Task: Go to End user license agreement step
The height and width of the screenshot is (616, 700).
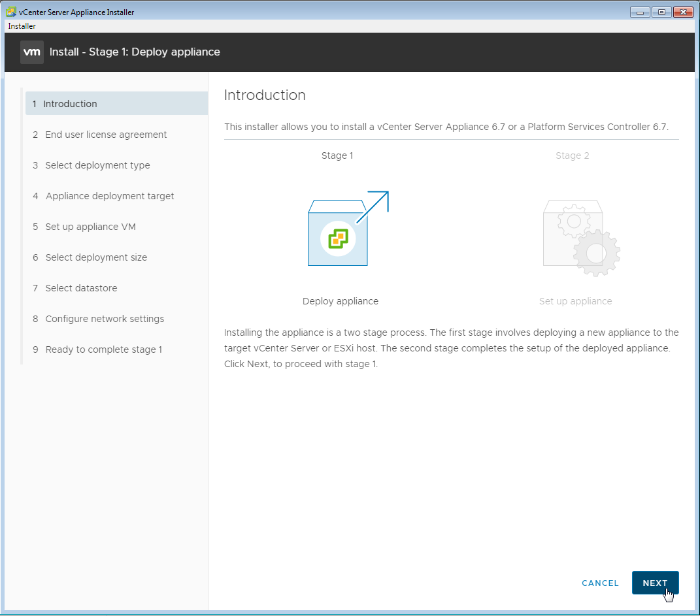Action: (x=106, y=135)
